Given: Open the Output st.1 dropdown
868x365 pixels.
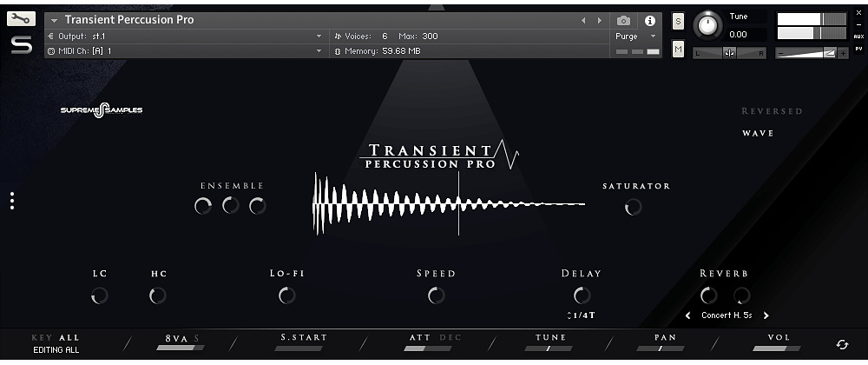Looking at the screenshot, I should [x=186, y=36].
